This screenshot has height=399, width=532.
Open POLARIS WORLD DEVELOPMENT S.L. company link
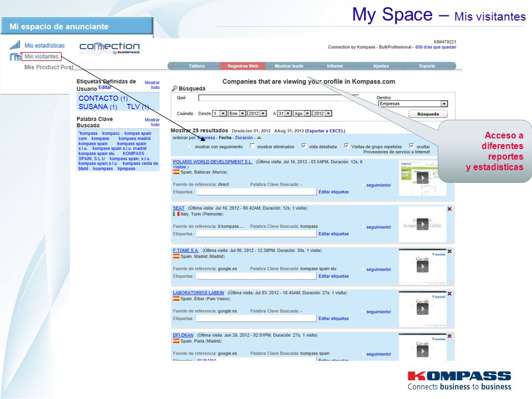(212, 162)
